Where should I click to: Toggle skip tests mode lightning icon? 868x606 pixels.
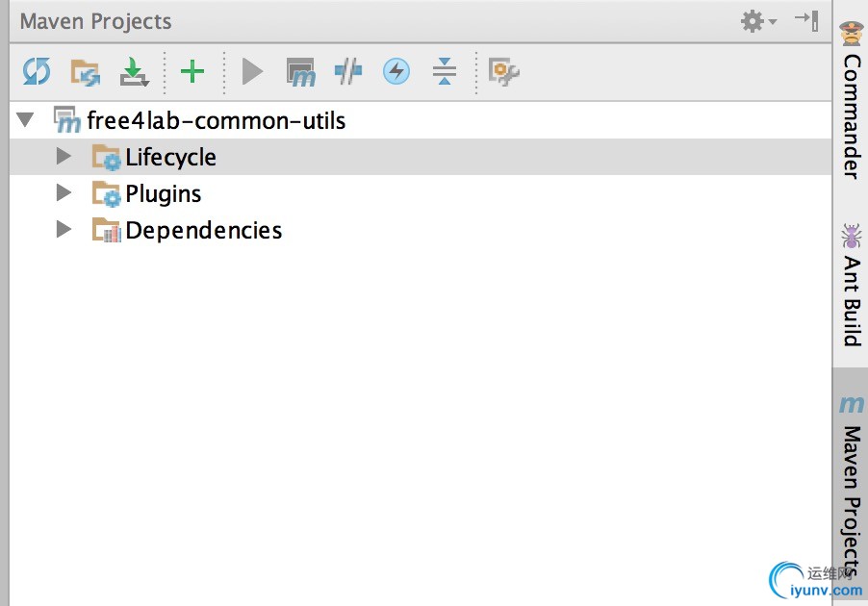[x=396, y=71]
